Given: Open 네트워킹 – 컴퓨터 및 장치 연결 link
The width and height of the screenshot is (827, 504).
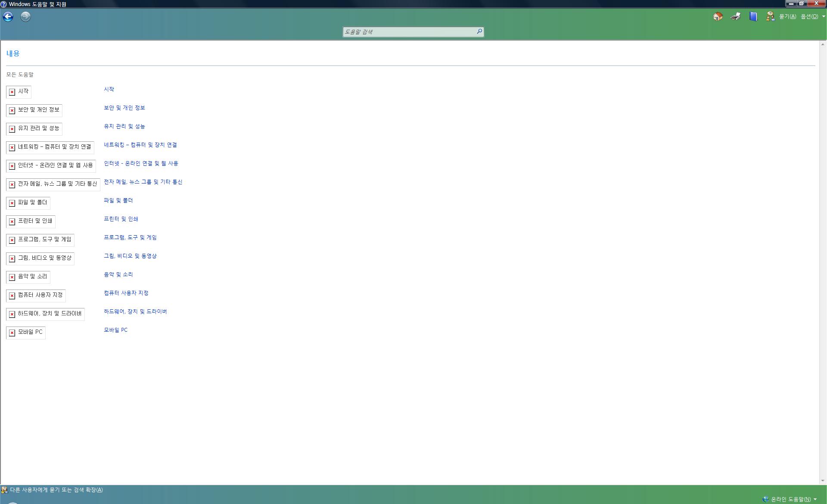Looking at the screenshot, I should click(140, 145).
